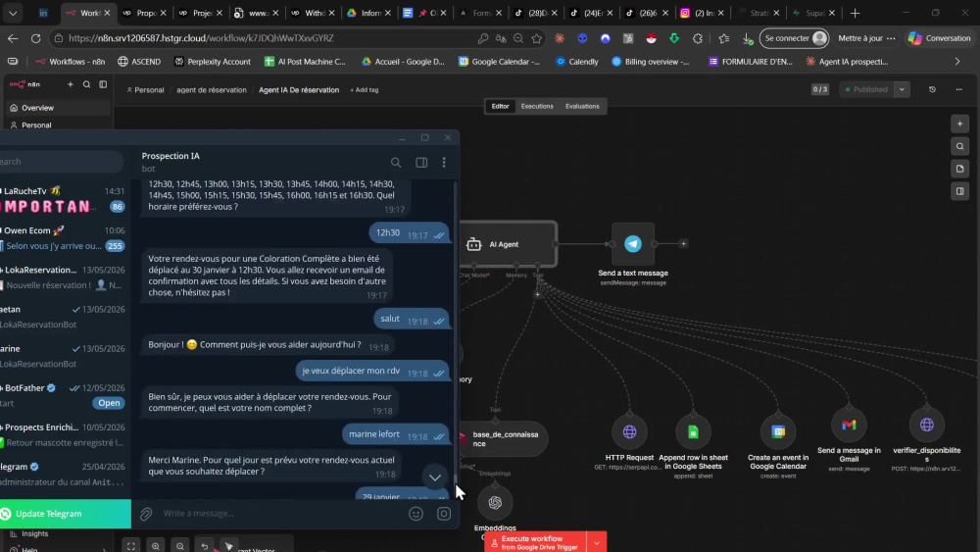
Task: Click the Published button
Action: pyautogui.click(x=866, y=89)
